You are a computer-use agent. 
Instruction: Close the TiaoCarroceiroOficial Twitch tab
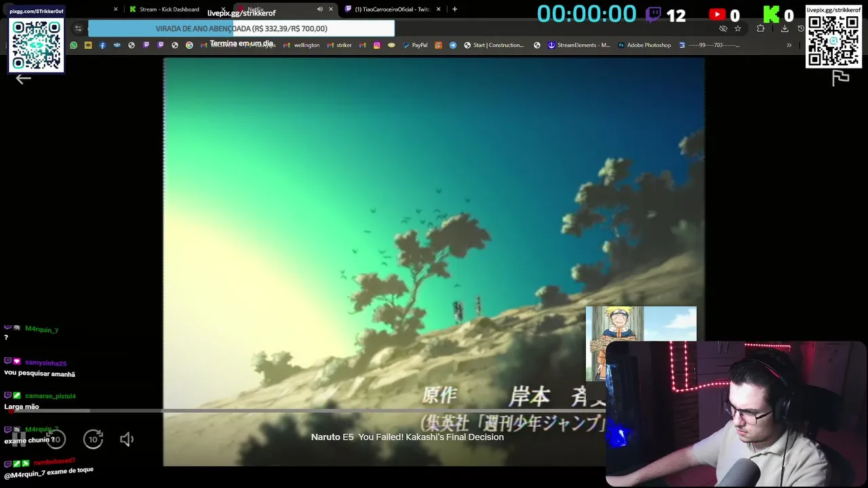439,9
